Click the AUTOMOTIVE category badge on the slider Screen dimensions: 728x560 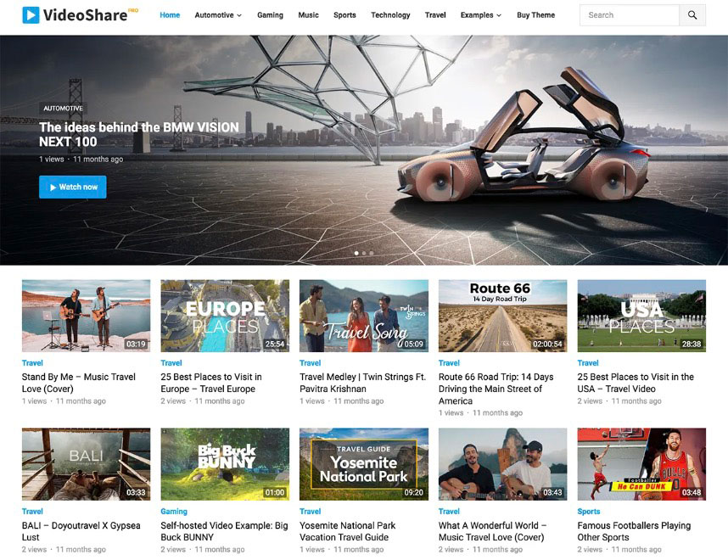pyautogui.click(x=63, y=109)
